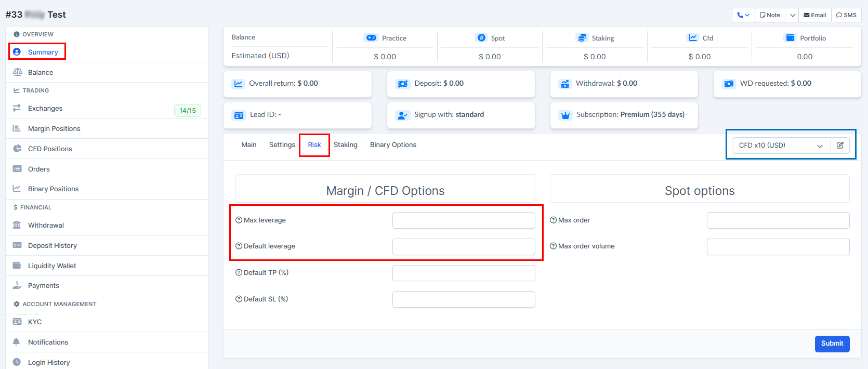Viewport: 868px width, 369px height.
Task: Open the Binary Options tab
Action: tap(393, 145)
